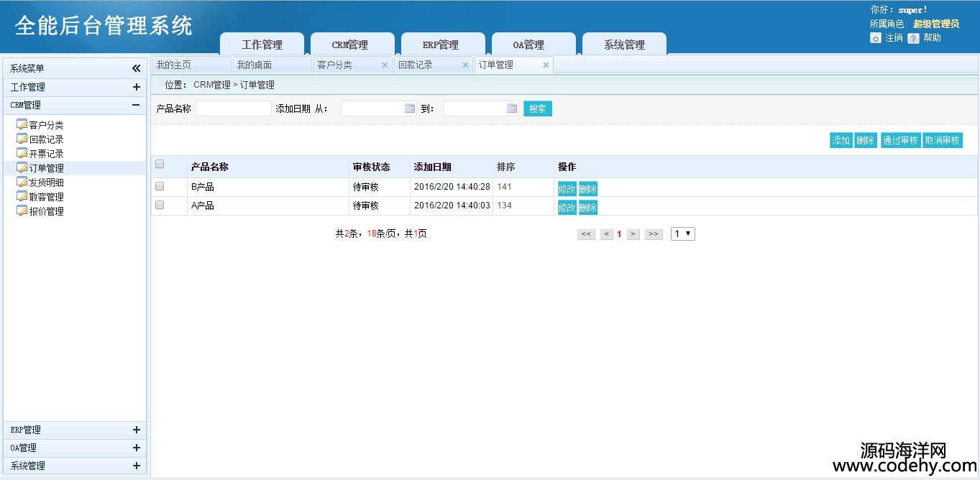Close the 回款记录 tab
Image resolution: width=980 pixels, height=480 pixels.
[x=465, y=65]
